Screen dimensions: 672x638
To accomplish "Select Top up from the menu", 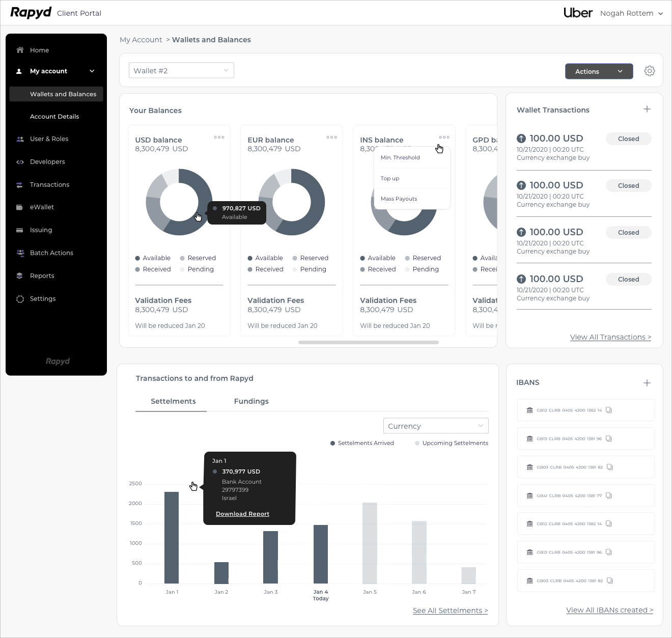I will [390, 179].
